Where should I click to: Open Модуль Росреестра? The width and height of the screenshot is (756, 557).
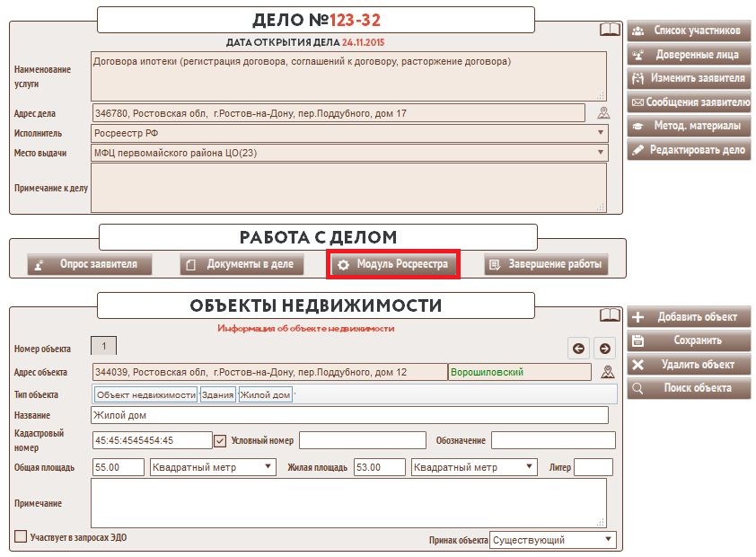pyautogui.click(x=392, y=265)
